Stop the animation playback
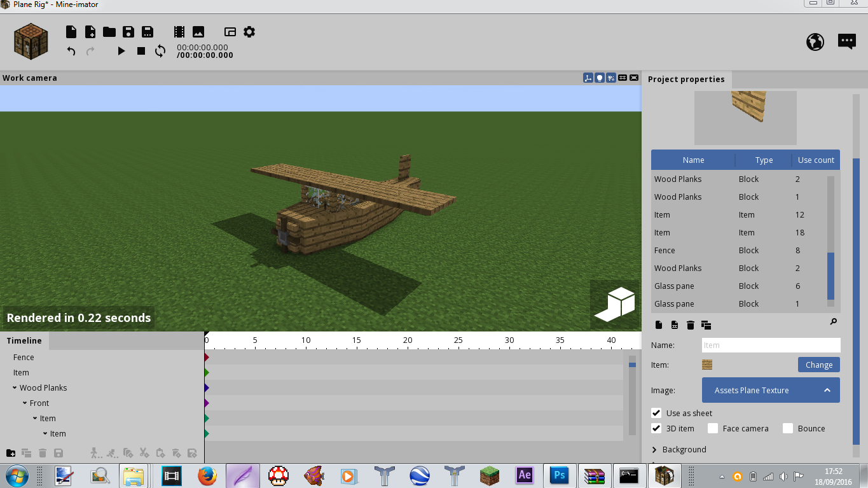Image resolution: width=868 pixels, height=488 pixels. coord(141,51)
